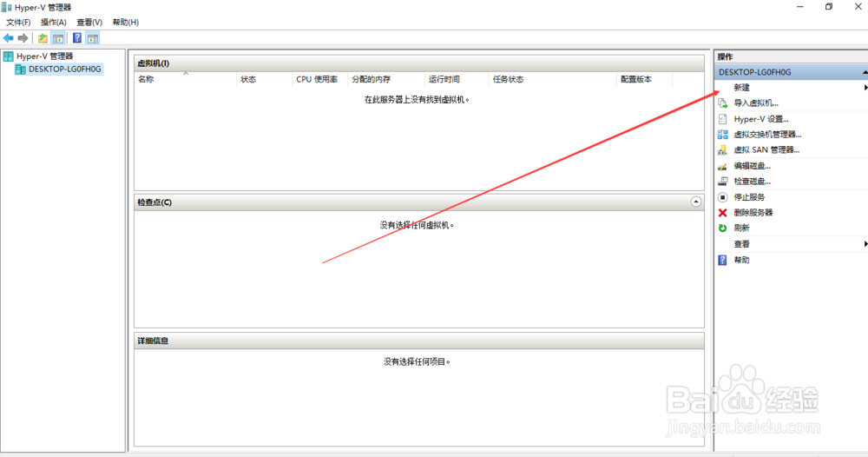Image resolution: width=868 pixels, height=457 pixels.
Task: Sort by the 名称 column header
Action: click(185, 79)
